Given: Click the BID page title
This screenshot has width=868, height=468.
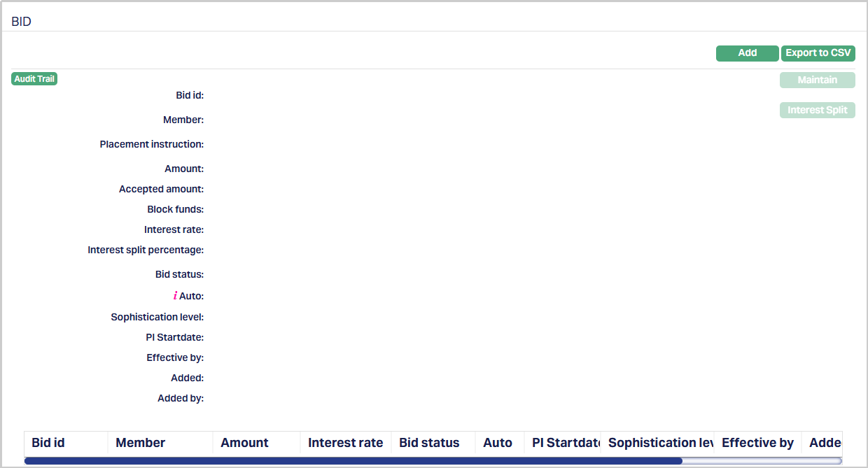Looking at the screenshot, I should (x=22, y=22).
